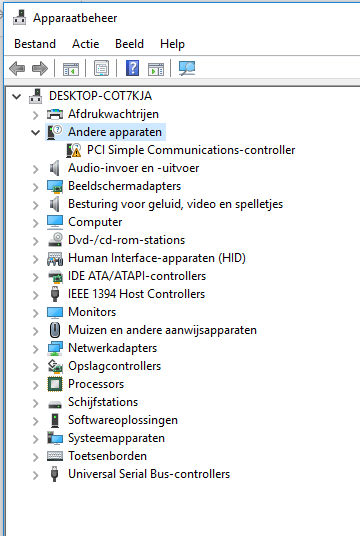Open the Properties toolbar icon

[x=102, y=68]
